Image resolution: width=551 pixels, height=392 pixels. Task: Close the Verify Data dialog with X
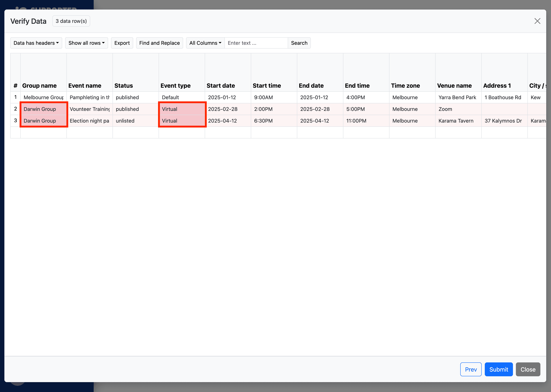click(537, 21)
